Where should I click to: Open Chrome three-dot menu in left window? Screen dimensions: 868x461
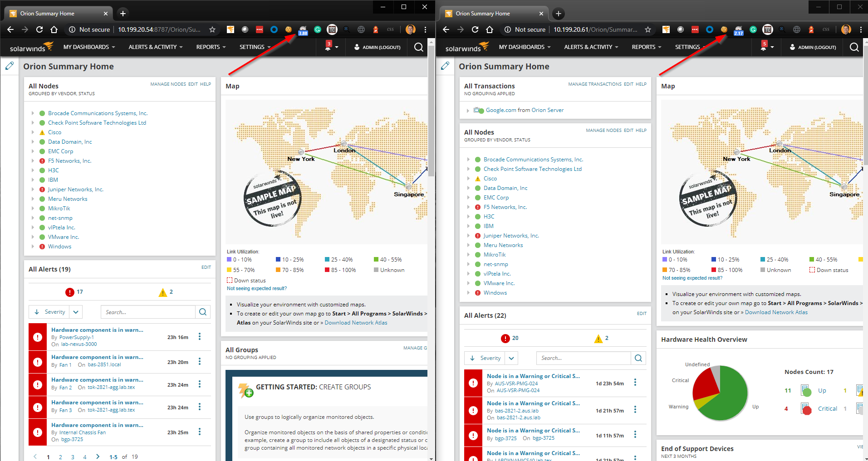[425, 29]
